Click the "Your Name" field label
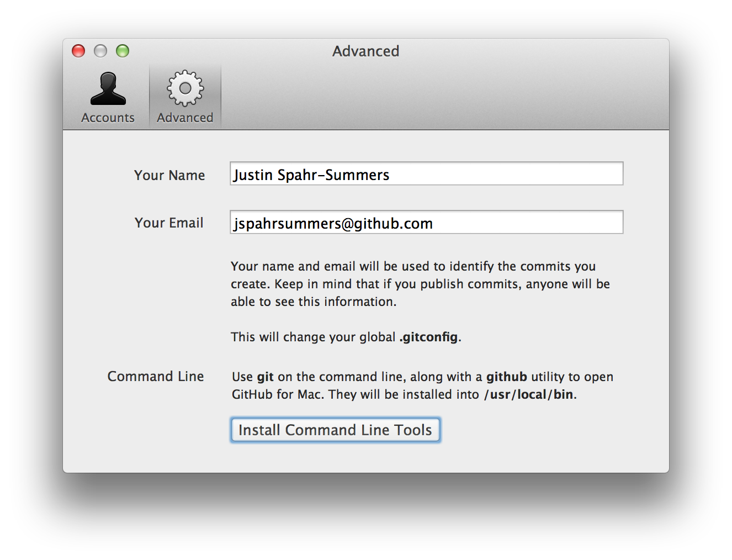This screenshot has width=732, height=560. click(169, 175)
